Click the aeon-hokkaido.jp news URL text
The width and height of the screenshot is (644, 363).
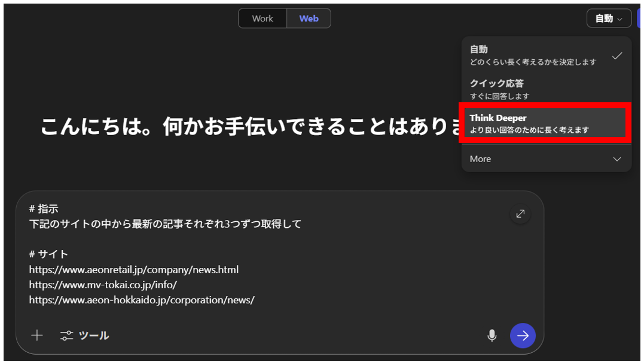pyautogui.click(x=142, y=300)
